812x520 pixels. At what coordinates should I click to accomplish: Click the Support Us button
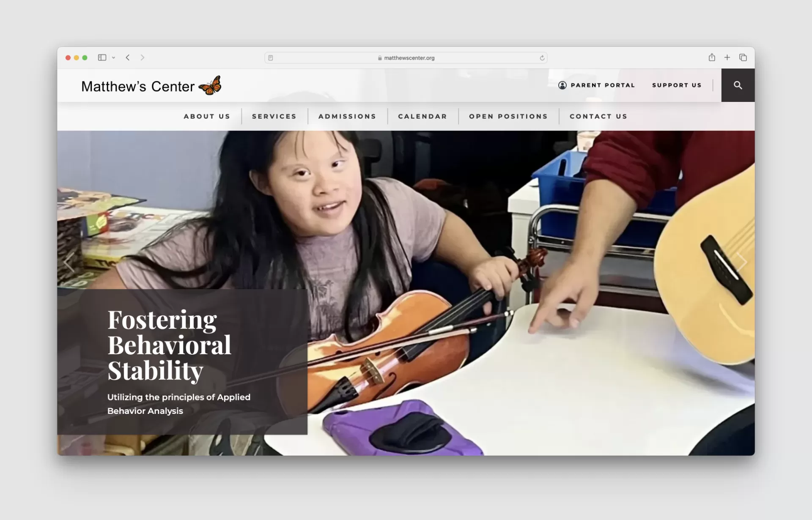point(677,85)
